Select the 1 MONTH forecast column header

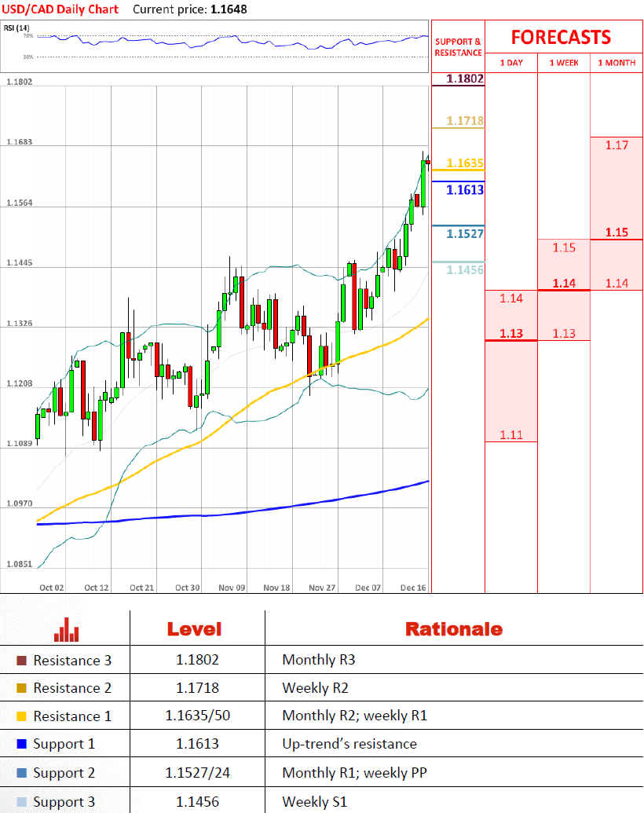coord(617,63)
